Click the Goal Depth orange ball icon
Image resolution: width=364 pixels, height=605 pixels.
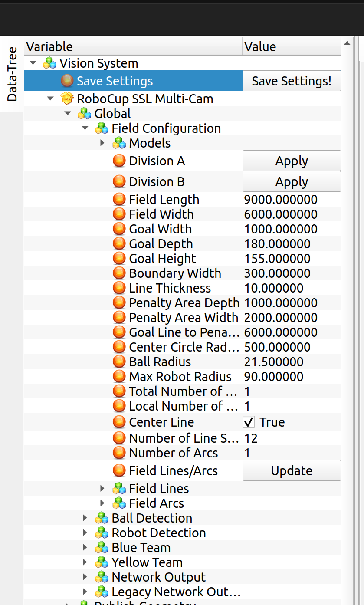[119, 244]
